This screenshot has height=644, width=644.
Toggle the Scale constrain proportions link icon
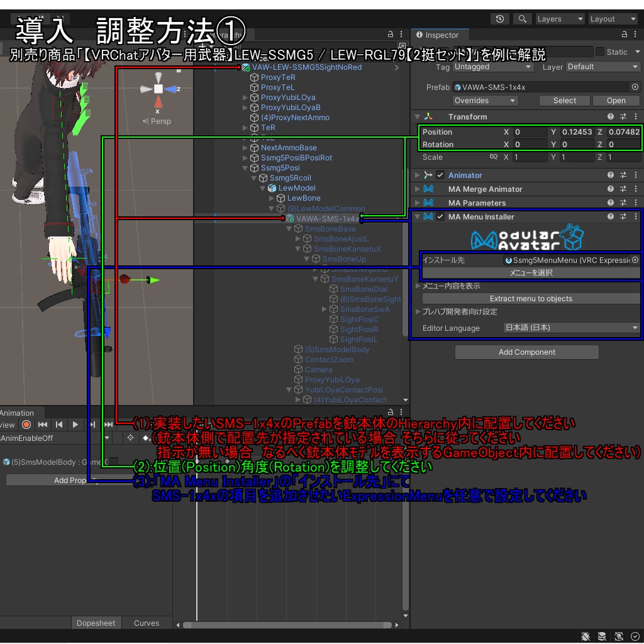click(x=494, y=157)
